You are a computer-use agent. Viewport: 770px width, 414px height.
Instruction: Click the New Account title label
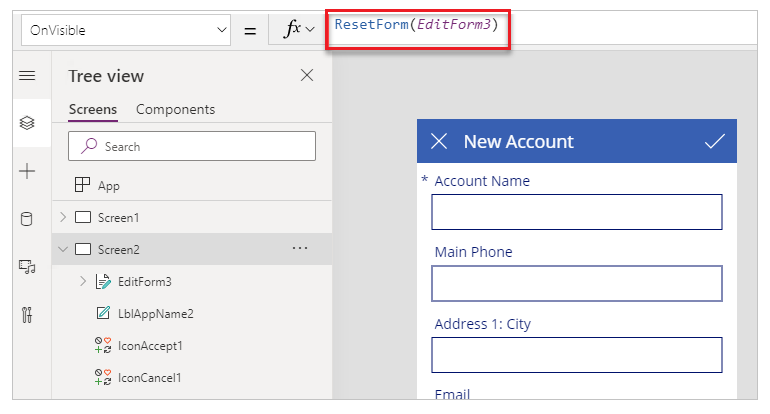click(x=519, y=141)
